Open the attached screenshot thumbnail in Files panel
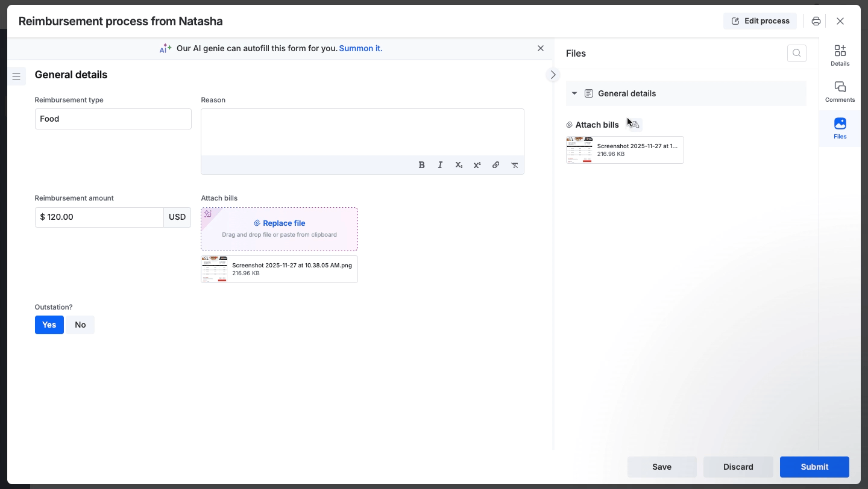The image size is (868, 489). pyautogui.click(x=579, y=150)
